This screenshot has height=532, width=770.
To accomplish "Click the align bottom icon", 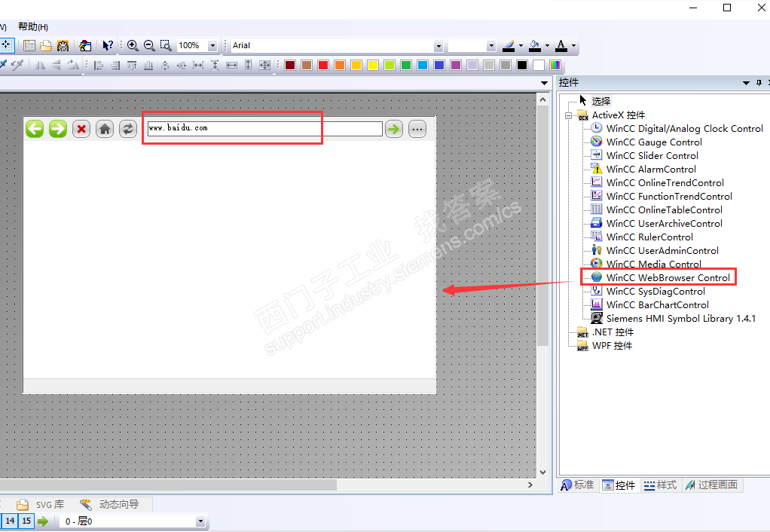I will [x=148, y=66].
